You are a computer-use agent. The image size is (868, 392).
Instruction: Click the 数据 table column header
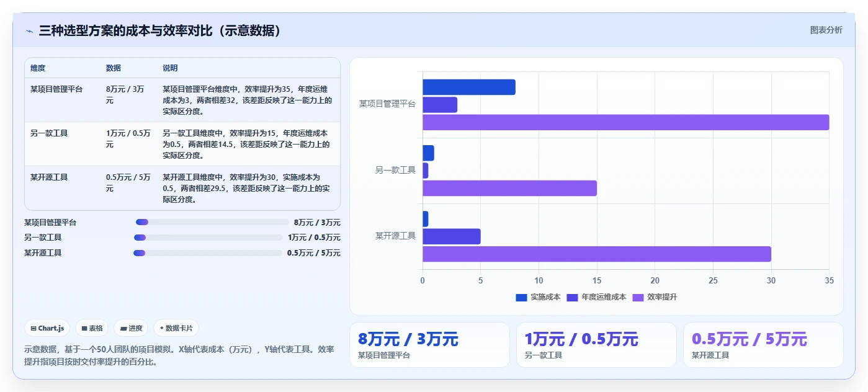pos(114,68)
